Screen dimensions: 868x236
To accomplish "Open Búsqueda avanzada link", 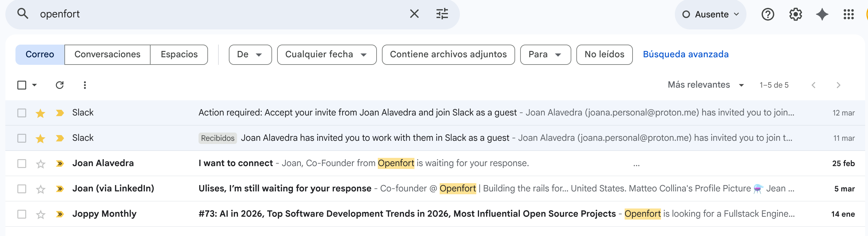I will 685,54.
